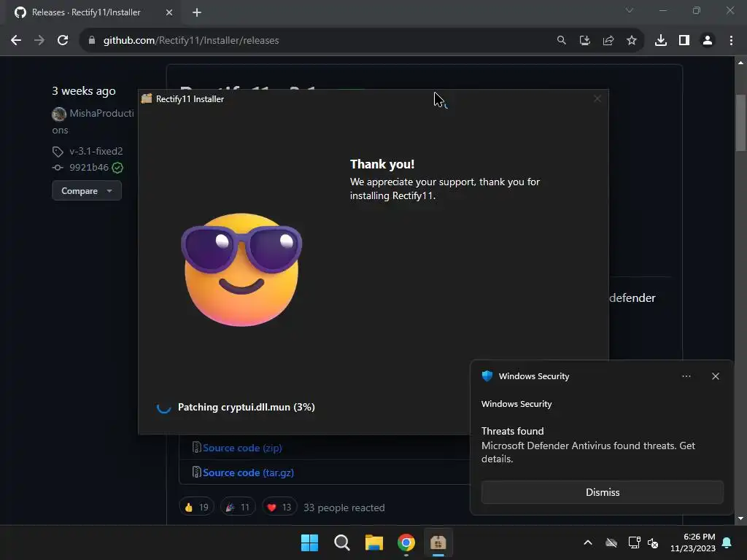Close the Rectify11 Installer window

pos(597,98)
